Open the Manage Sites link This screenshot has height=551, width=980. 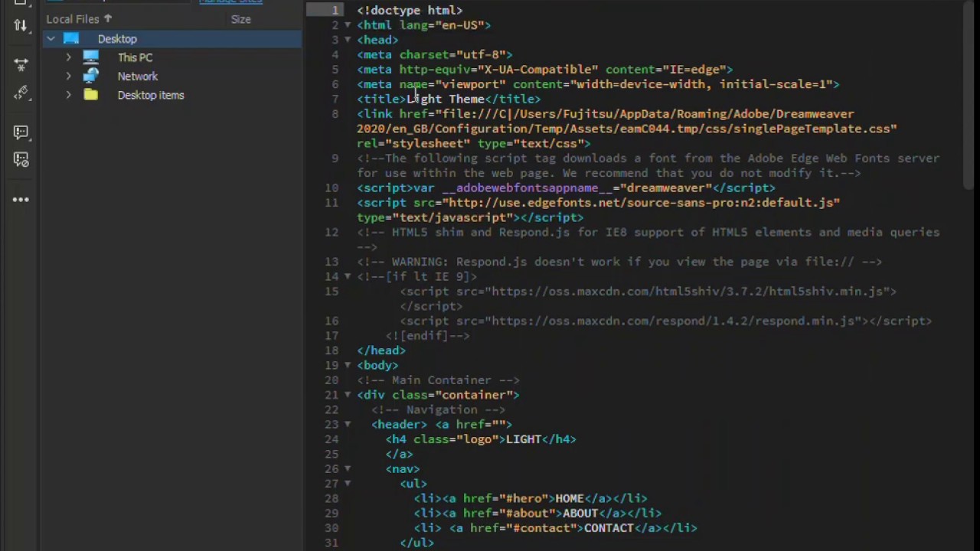pos(230,2)
